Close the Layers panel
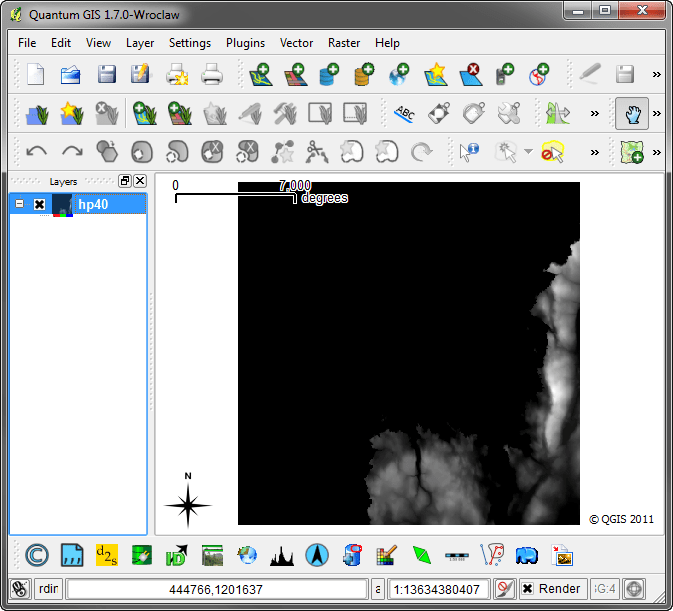673x611 pixels. point(140,181)
